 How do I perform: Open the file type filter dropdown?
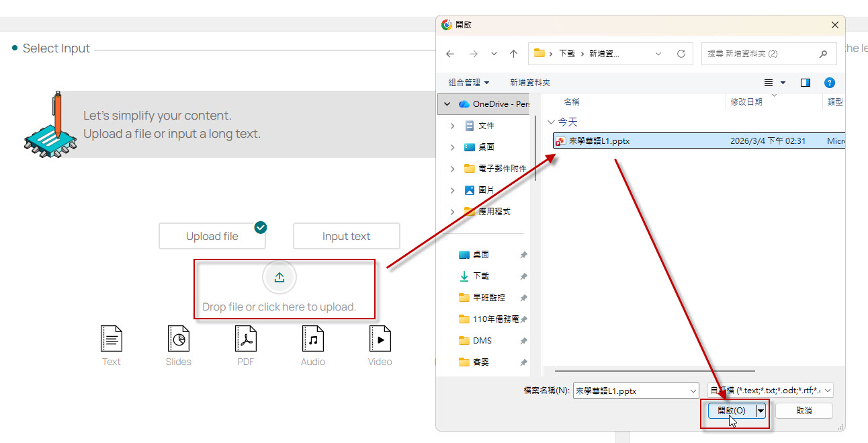point(771,391)
